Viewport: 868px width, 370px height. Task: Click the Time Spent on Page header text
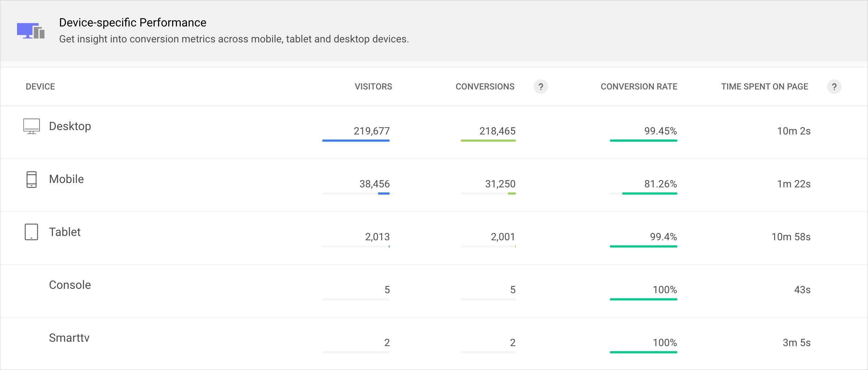pos(764,87)
